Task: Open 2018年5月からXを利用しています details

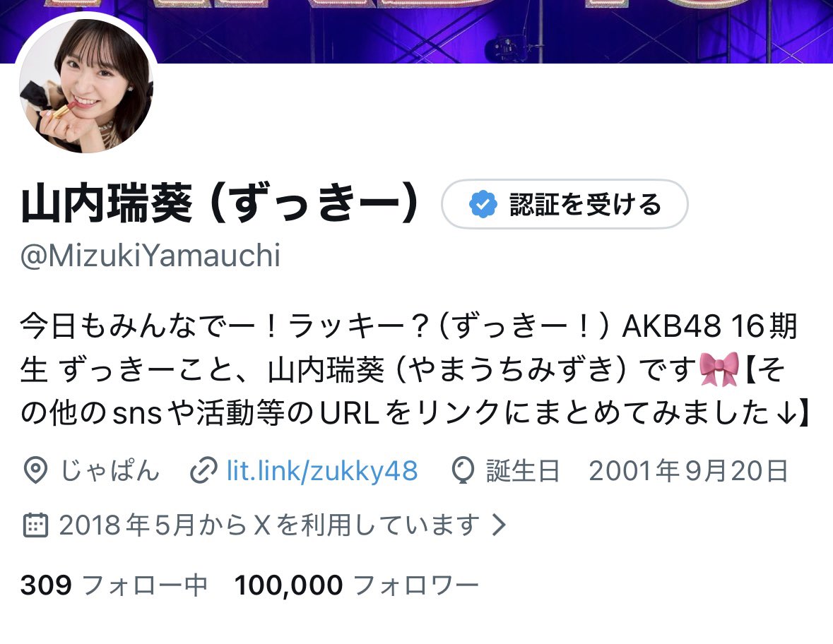Action: tap(269, 525)
